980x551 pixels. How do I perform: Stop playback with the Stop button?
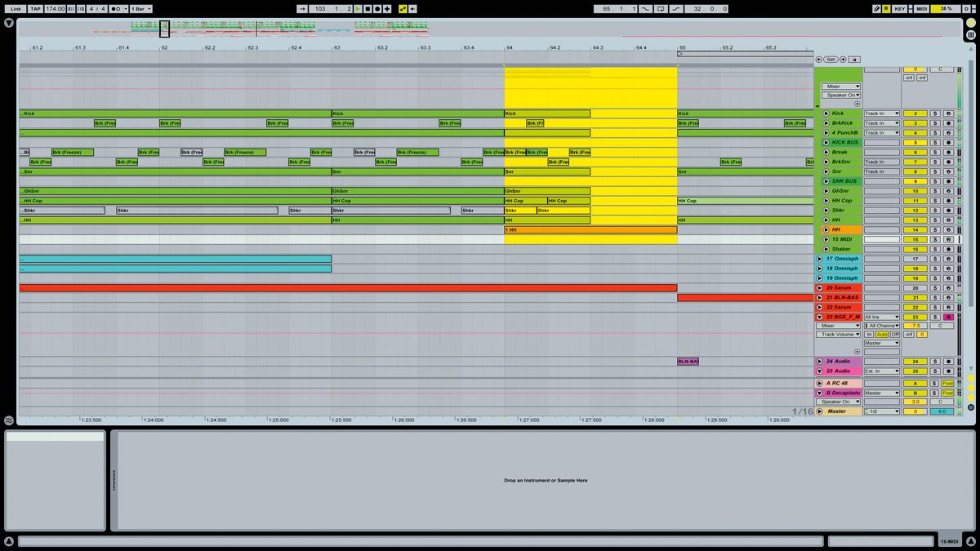pos(368,8)
